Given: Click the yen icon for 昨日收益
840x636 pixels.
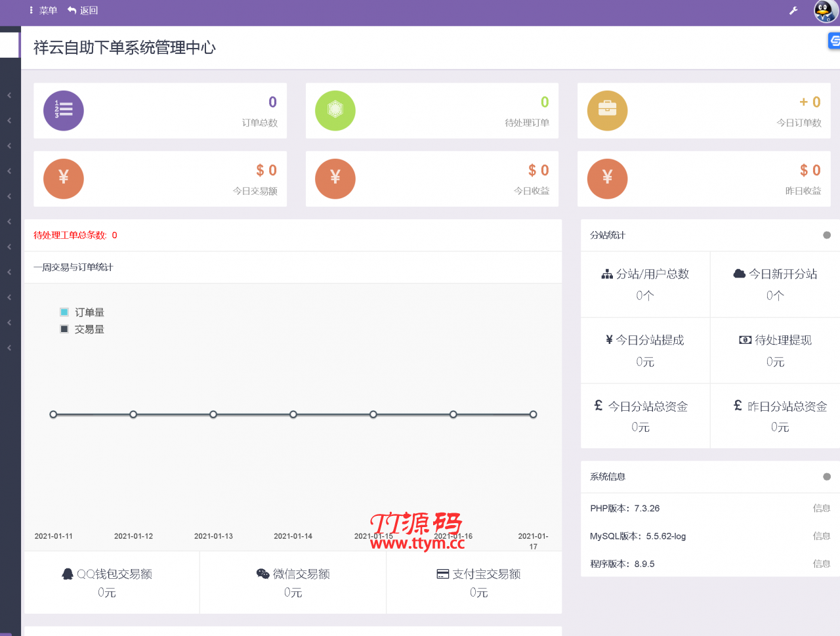Looking at the screenshot, I should [x=607, y=179].
